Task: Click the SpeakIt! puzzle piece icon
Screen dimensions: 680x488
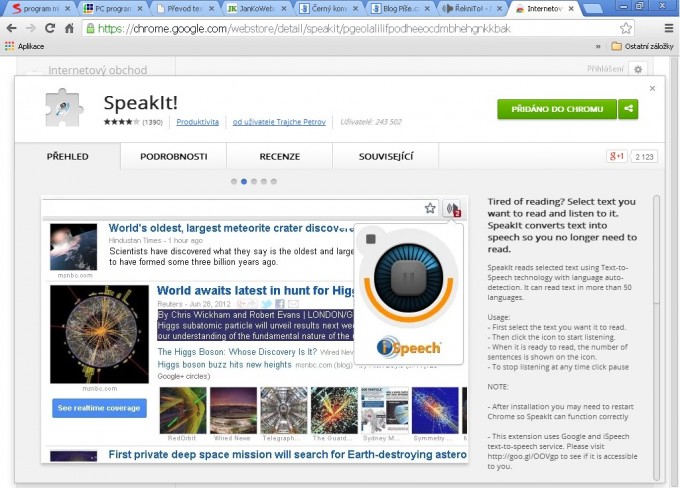Action: (x=64, y=108)
